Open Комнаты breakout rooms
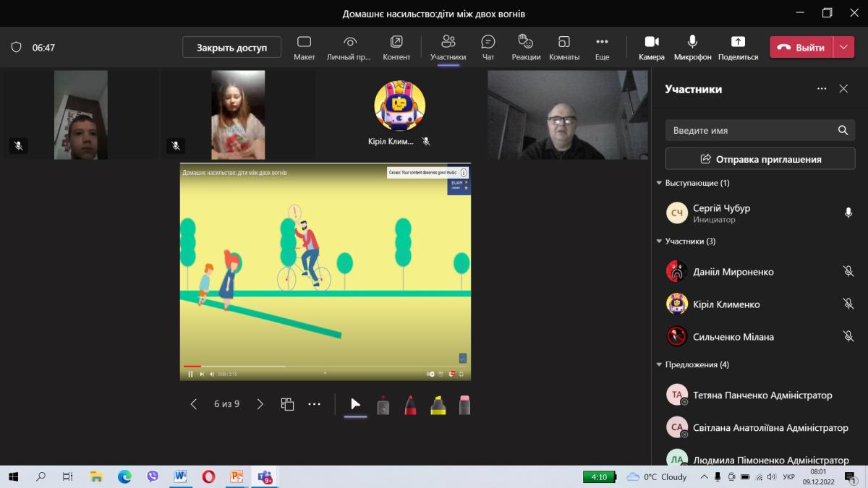This screenshot has width=868, height=488. [564, 48]
